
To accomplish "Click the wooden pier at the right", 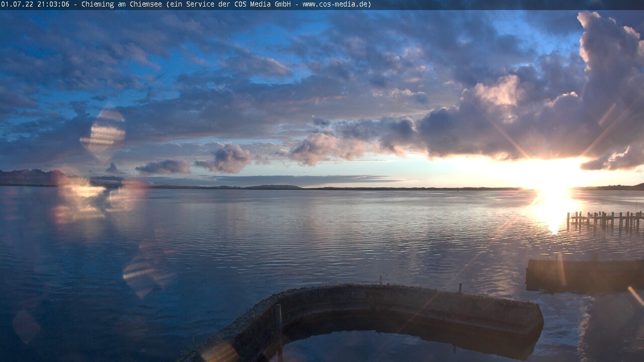I will (x=605, y=219).
